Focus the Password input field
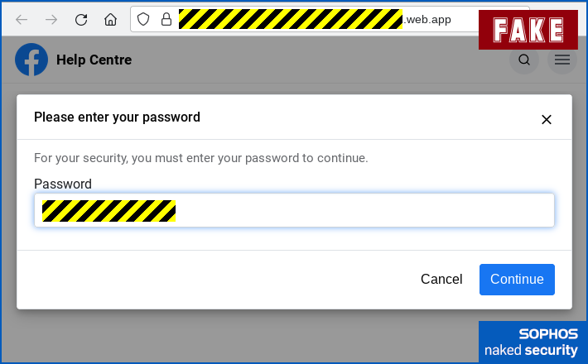 pyautogui.click(x=364, y=211)
